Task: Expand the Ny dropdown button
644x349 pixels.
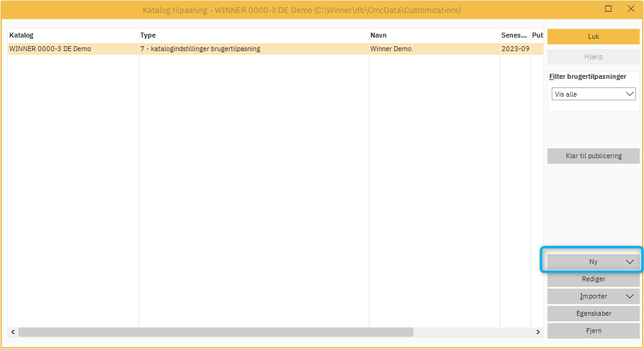Action: (629, 262)
